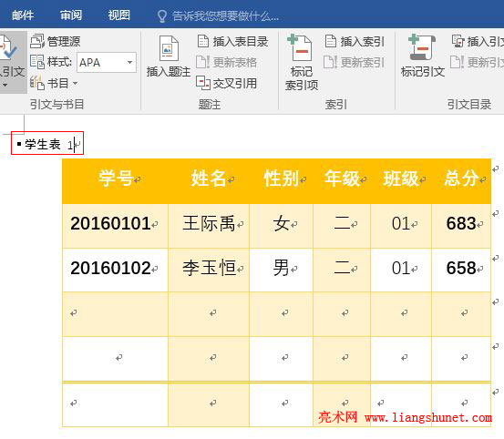This screenshot has width=504, height=439.
Task: Click the orange 学号 header cell
Action: click(x=115, y=181)
